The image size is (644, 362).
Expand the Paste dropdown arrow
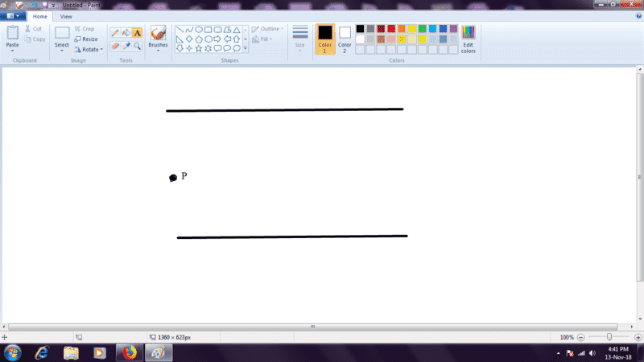[12, 50]
